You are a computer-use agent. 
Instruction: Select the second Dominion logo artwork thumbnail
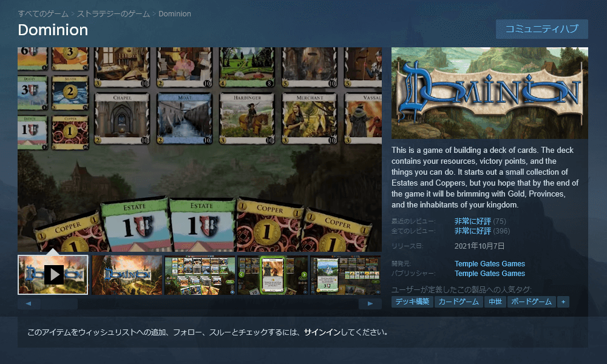point(127,275)
